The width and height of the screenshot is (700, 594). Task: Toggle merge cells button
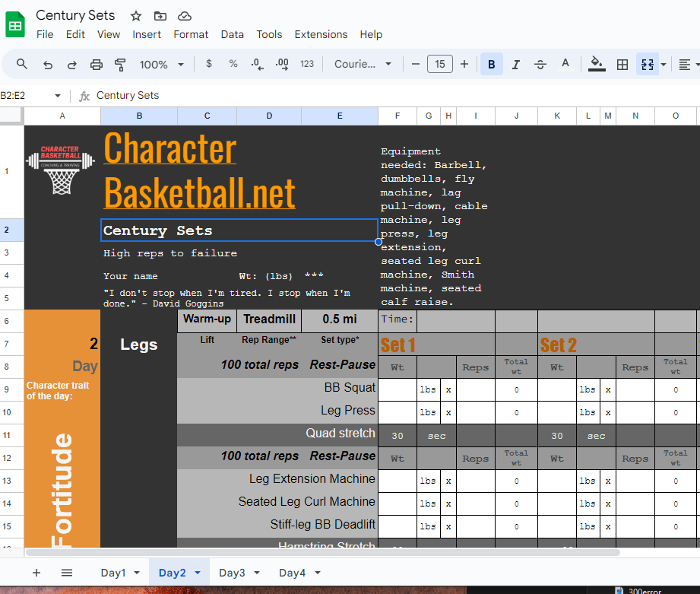pos(648,65)
